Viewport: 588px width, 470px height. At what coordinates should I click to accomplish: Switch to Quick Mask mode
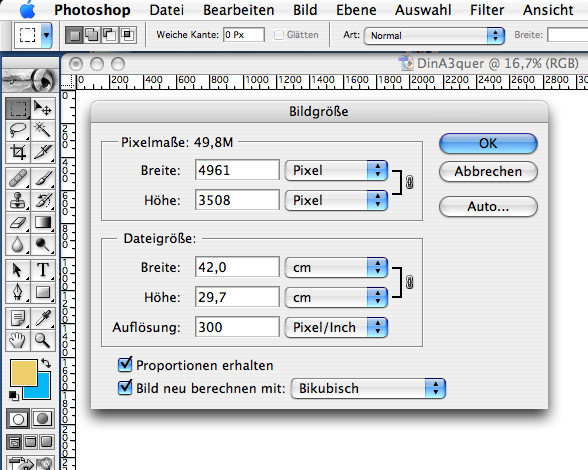click(x=42, y=418)
